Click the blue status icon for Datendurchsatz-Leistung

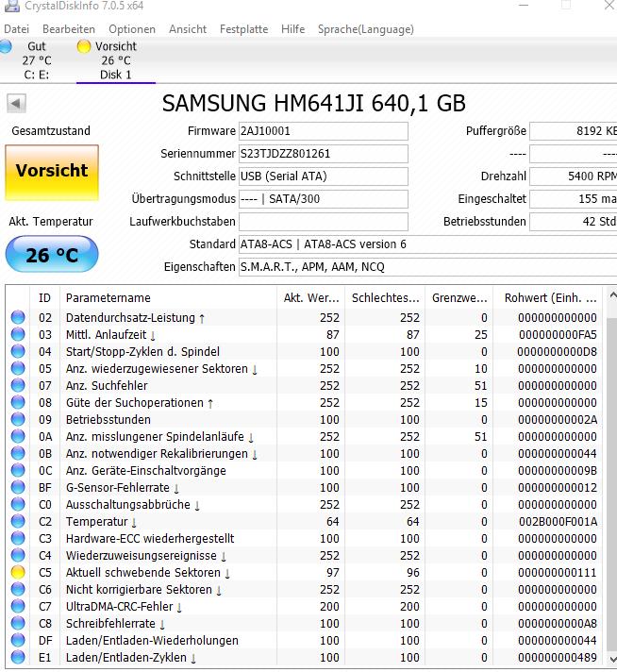(18, 317)
